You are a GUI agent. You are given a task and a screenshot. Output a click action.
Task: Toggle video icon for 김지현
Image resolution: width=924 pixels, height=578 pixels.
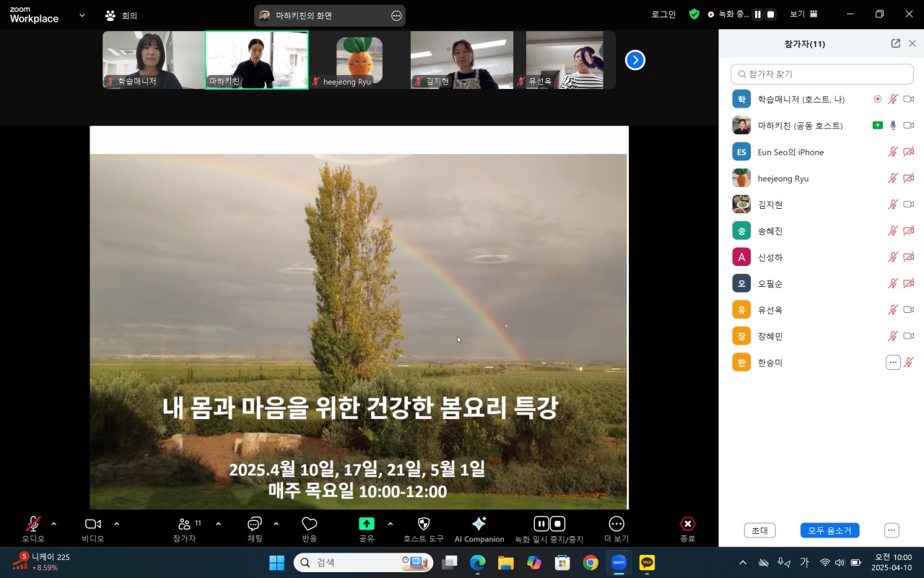909,204
